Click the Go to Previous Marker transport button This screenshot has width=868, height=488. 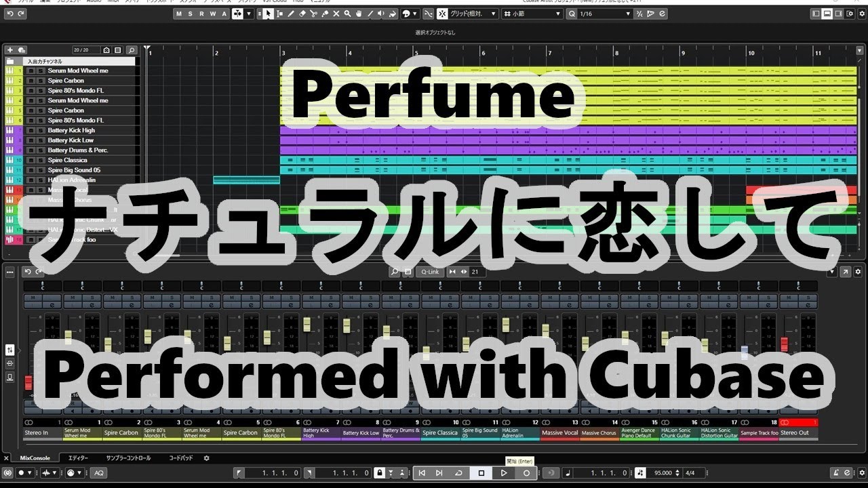click(x=421, y=472)
